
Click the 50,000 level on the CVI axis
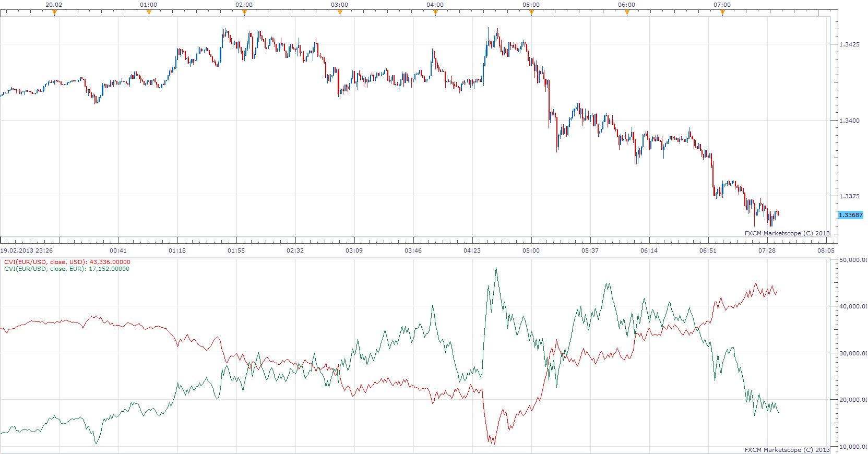853,260
